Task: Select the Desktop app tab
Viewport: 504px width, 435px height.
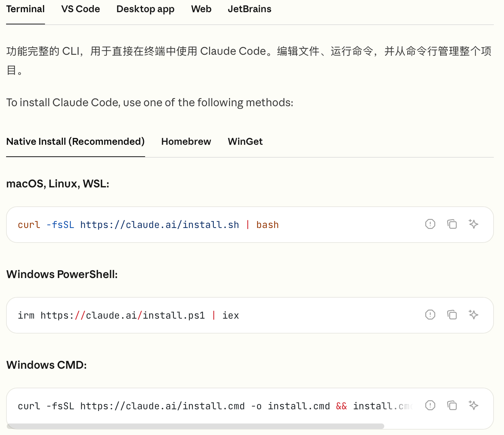Action: coord(145,9)
